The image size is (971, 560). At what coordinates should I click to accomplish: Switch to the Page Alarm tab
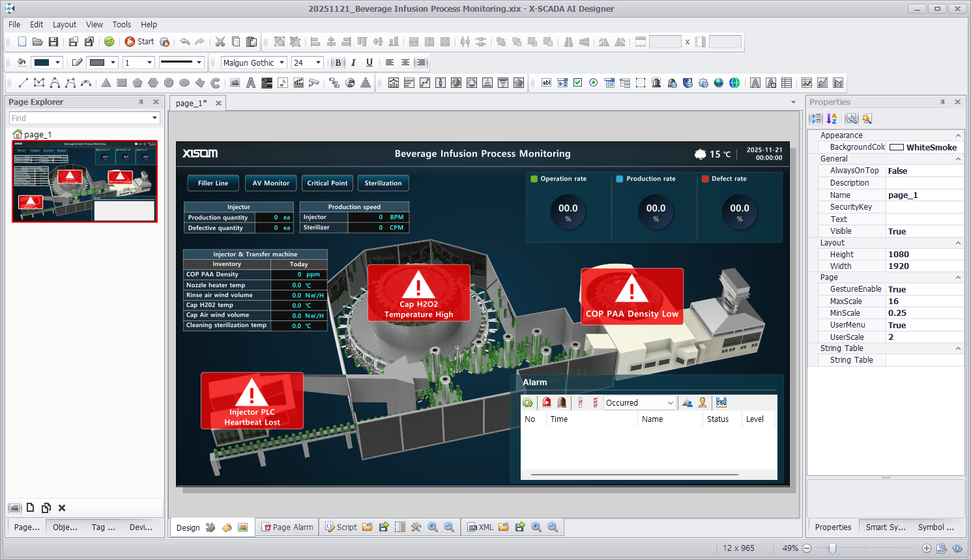click(x=287, y=527)
